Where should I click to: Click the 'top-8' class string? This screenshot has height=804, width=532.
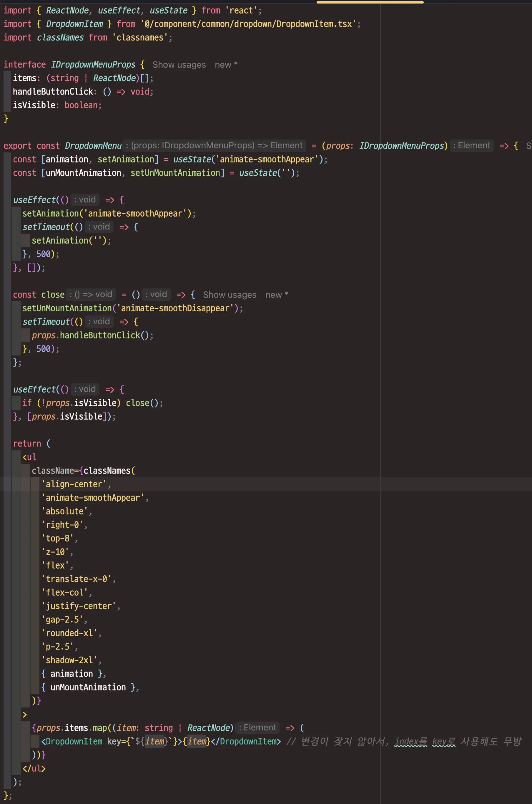pos(57,538)
